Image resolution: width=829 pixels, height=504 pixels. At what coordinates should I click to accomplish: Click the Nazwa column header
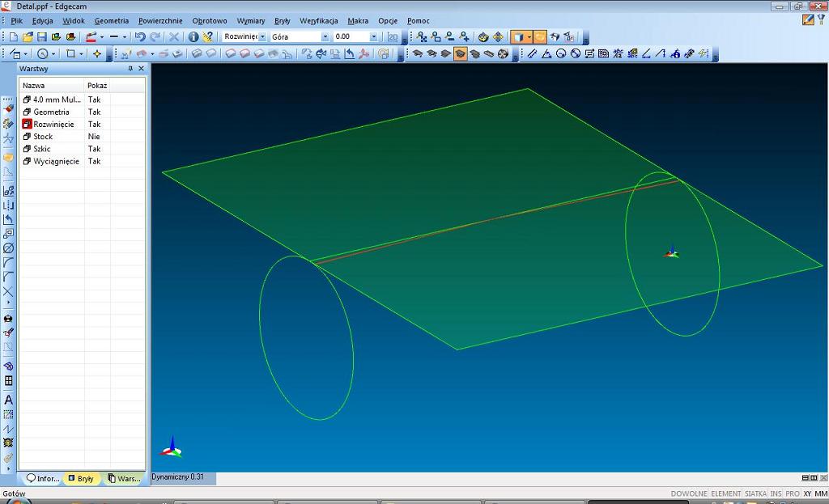(x=52, y=85)
